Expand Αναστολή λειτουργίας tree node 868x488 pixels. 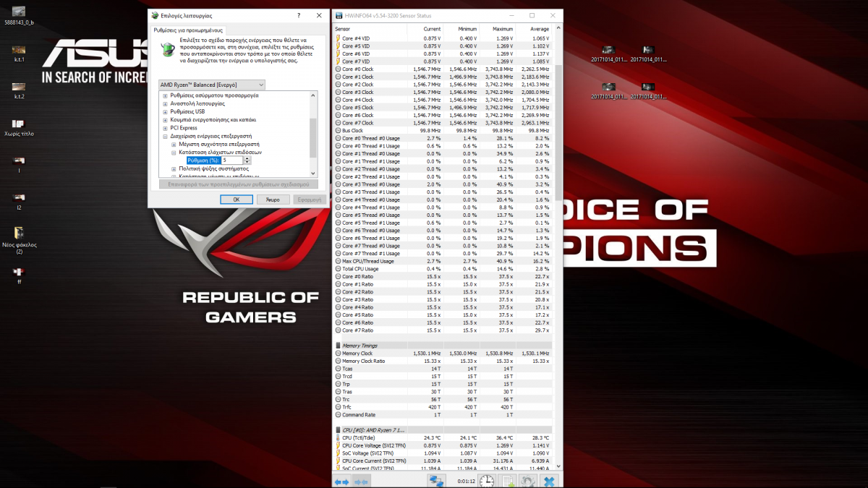[x=165, y=103]
